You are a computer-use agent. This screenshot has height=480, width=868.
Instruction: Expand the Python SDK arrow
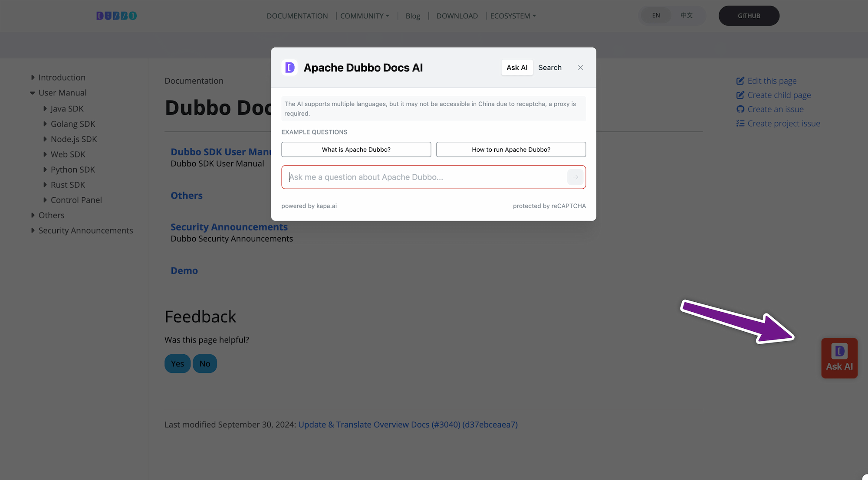click(x=45, y=170)
